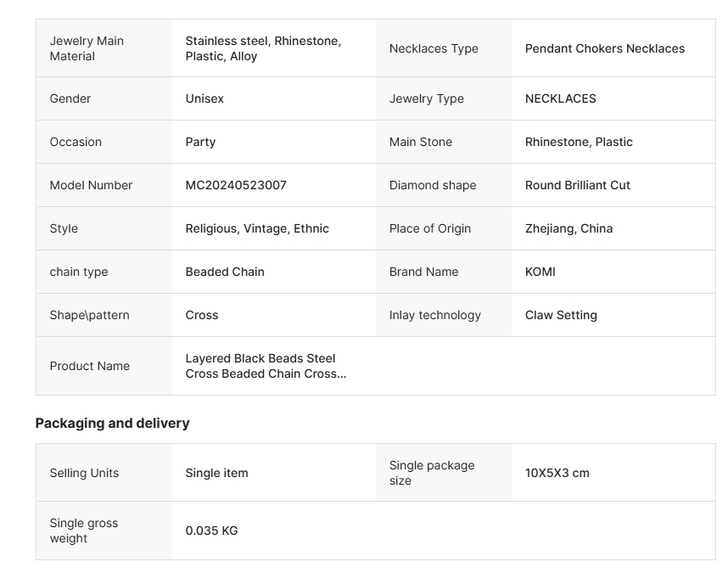The height and width of the screenshot is (573, 728).
Task: Select the 'Stainless steel, Rhinestone, Plastic, Alloy' value
Action: pyautogui.click(x=263, y=48)
